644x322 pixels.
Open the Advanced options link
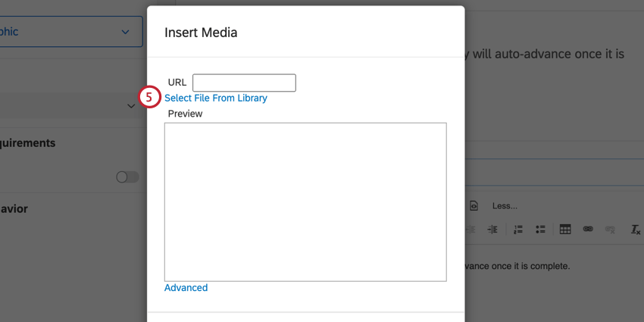(186, 288)
